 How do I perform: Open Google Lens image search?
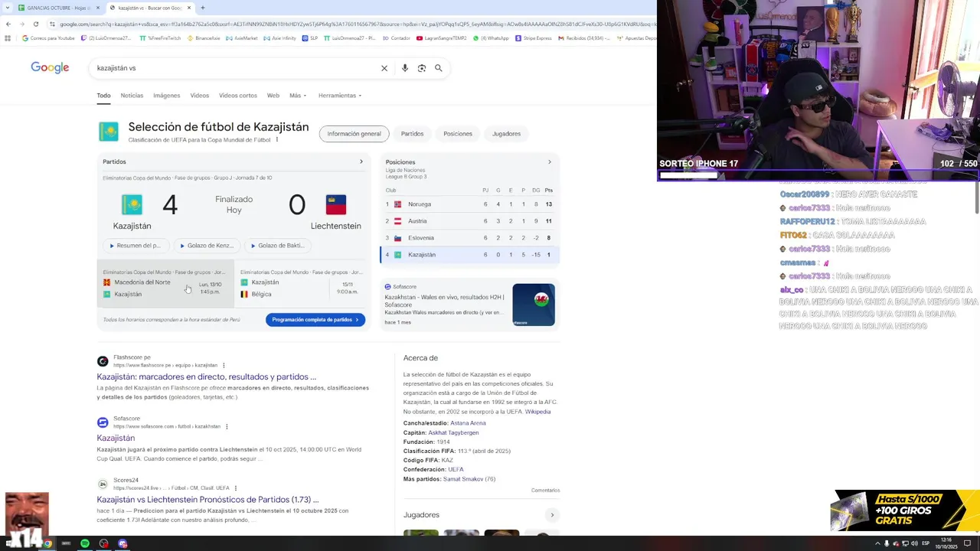pos(422,68)
